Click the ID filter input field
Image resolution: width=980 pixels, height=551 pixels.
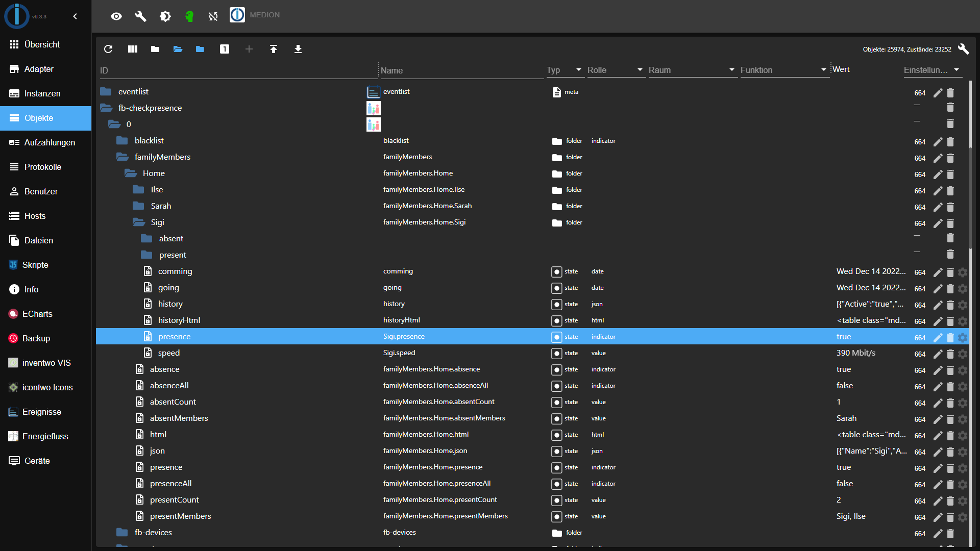pyautogui.click(x=238, y=70)
